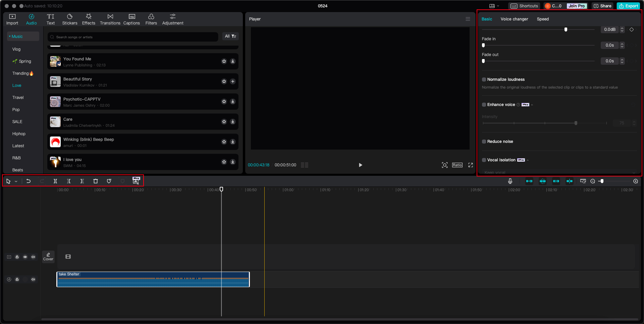
Task: Enable the Enhance voice option
Action: coord(484,104)
